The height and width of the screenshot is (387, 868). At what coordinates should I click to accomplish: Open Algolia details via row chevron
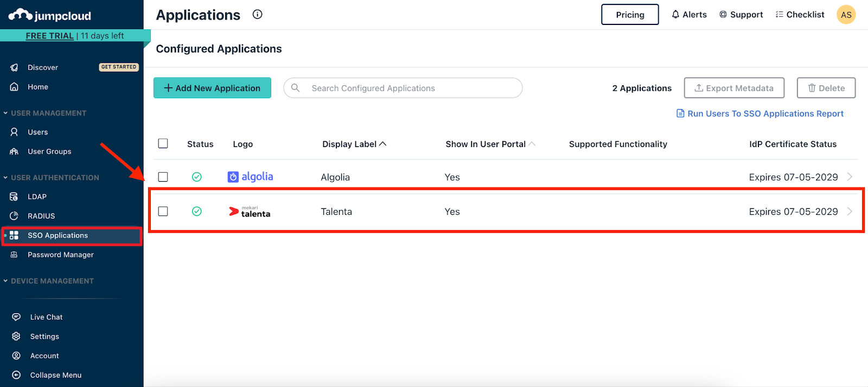click(x=850, y=176)
